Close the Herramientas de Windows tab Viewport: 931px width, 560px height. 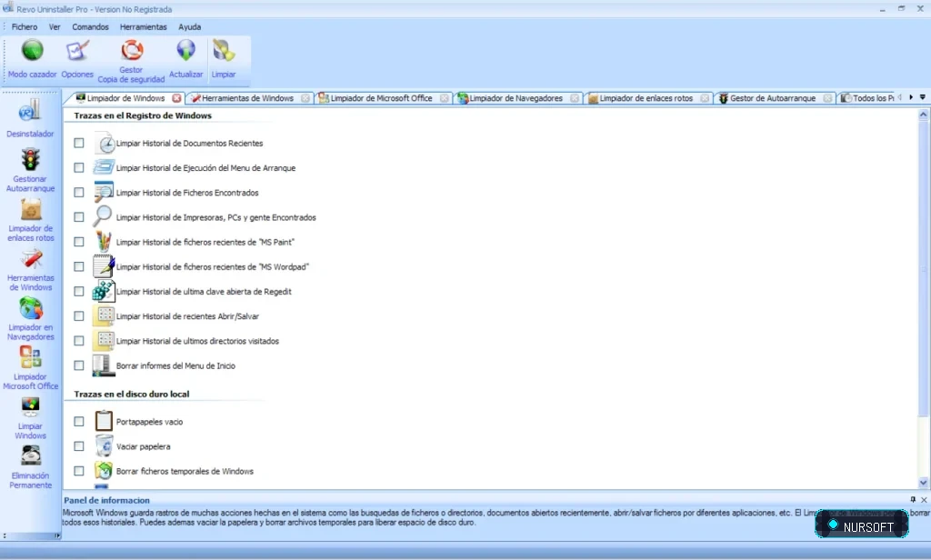pyautogui.click(x=305, y=98)
